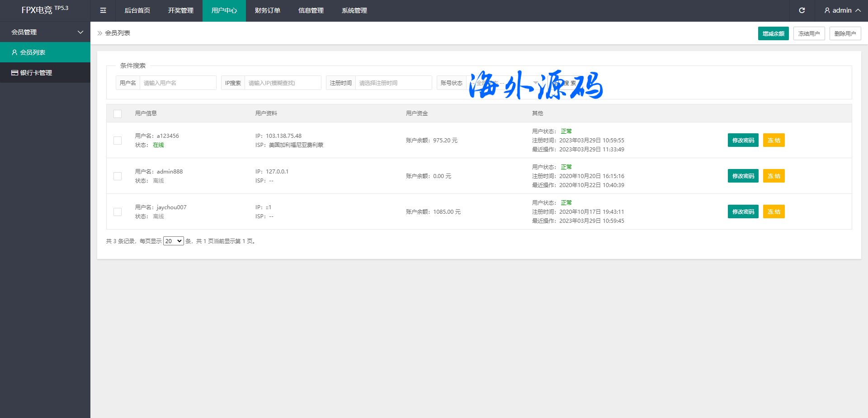Click the 会员列表 person icon in sidebar
The height and width of the screenshot is (418, 868).
coord(14,52)
